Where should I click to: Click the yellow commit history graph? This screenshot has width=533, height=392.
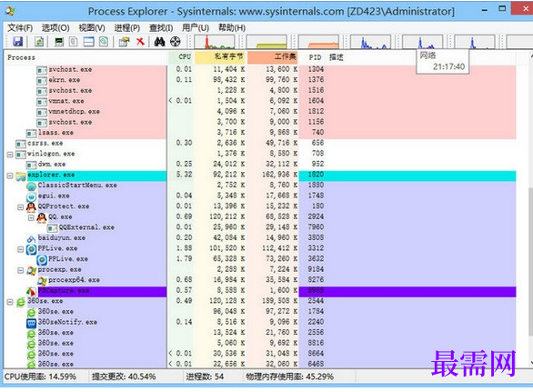pos(266,42)
